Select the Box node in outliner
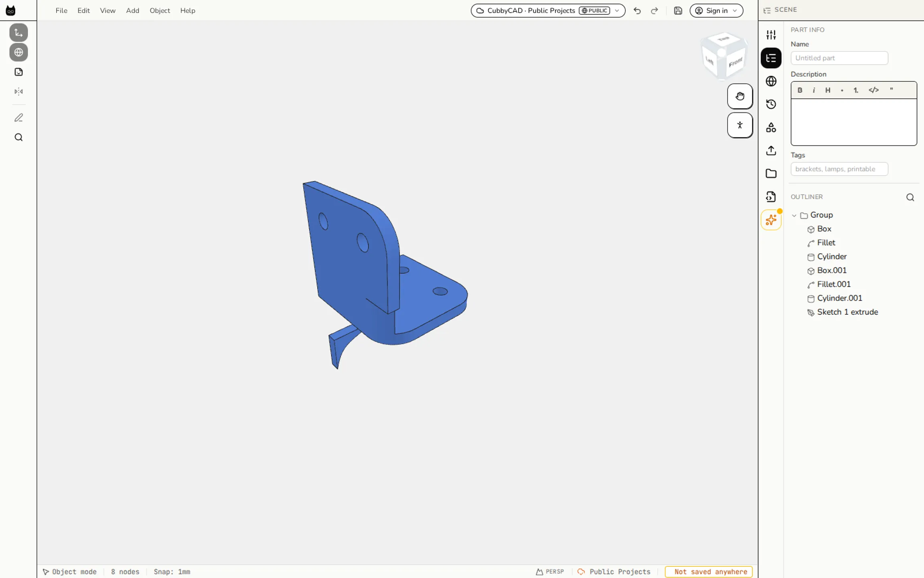Screen dimensions: 924x578 tap(824, 229)
